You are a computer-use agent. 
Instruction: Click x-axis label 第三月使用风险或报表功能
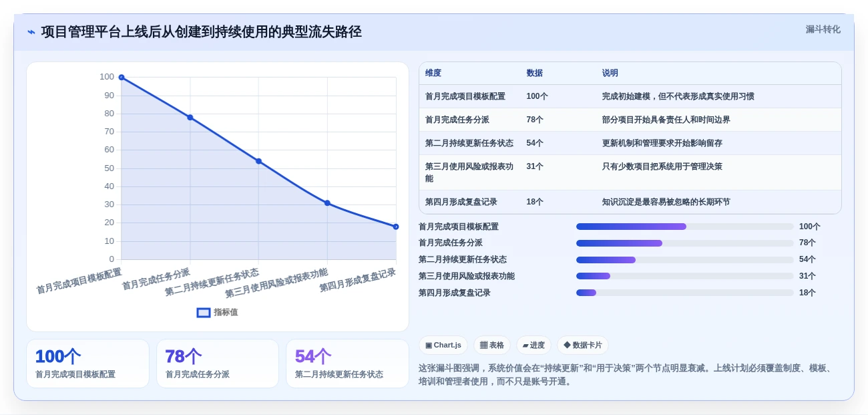[x=276, y=283]
